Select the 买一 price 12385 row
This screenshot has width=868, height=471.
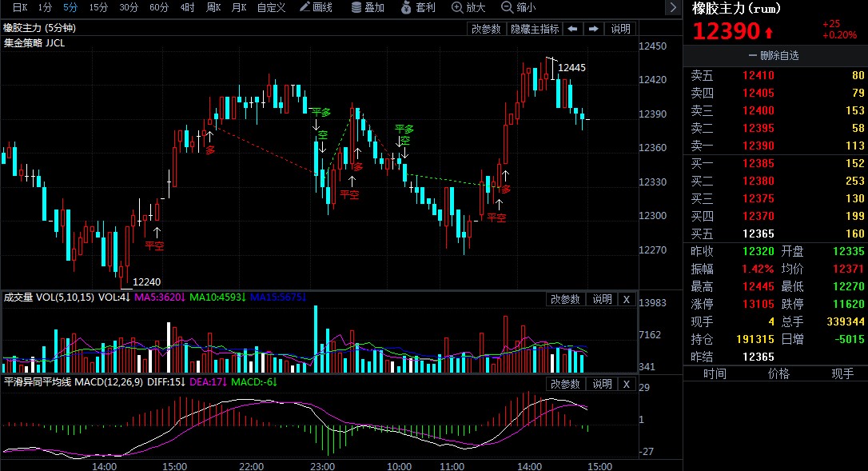pyautogui.click(x=776, y=163)
